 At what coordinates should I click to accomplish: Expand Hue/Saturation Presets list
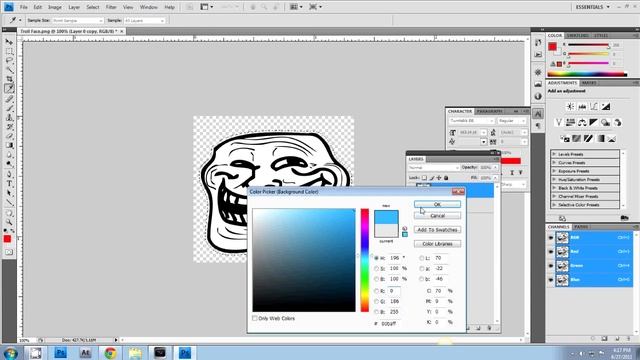click(x=554, y=180)
